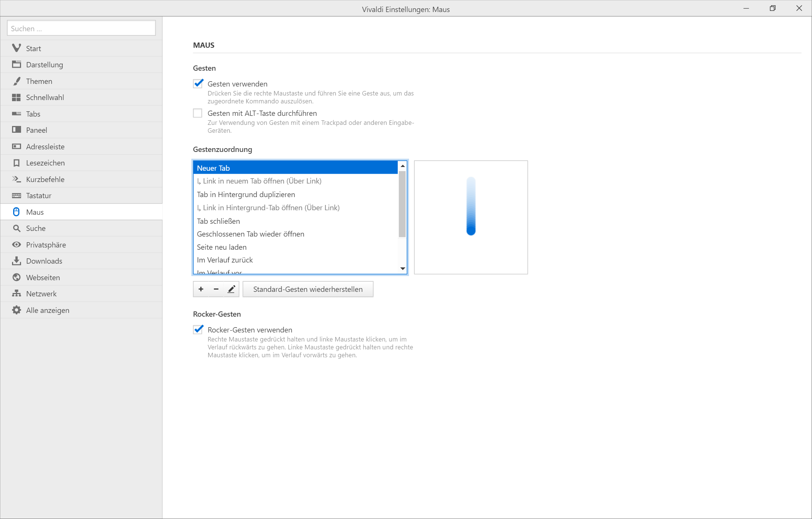Disable the Gesten verwenden checkbox

tap(198, 83)
